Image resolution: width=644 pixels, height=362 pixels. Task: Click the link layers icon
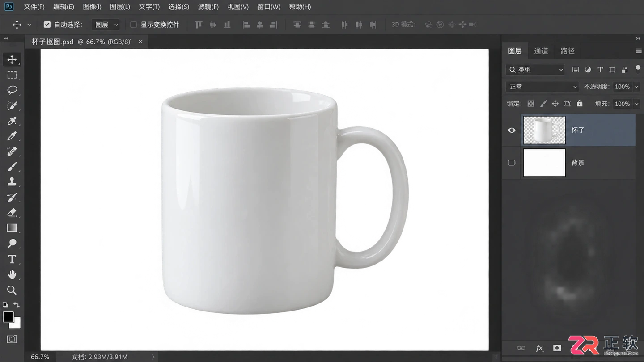[521, 348]
